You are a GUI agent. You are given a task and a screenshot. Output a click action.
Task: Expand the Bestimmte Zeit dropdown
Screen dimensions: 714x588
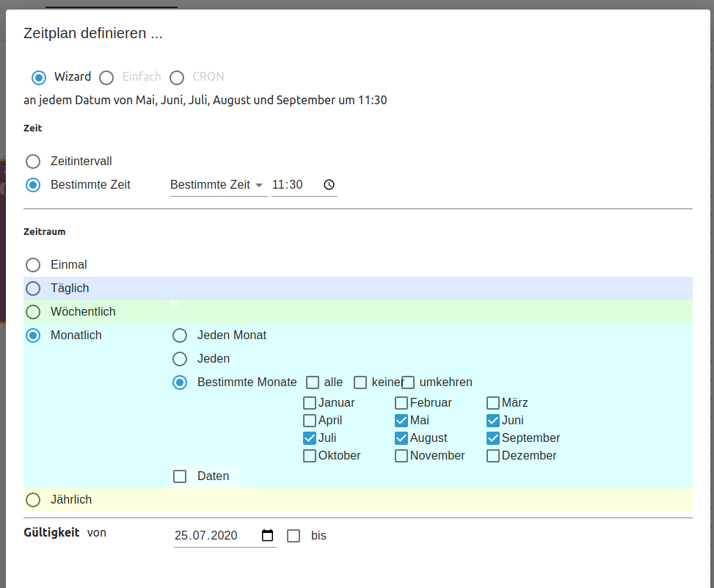(x=217, y=185)
